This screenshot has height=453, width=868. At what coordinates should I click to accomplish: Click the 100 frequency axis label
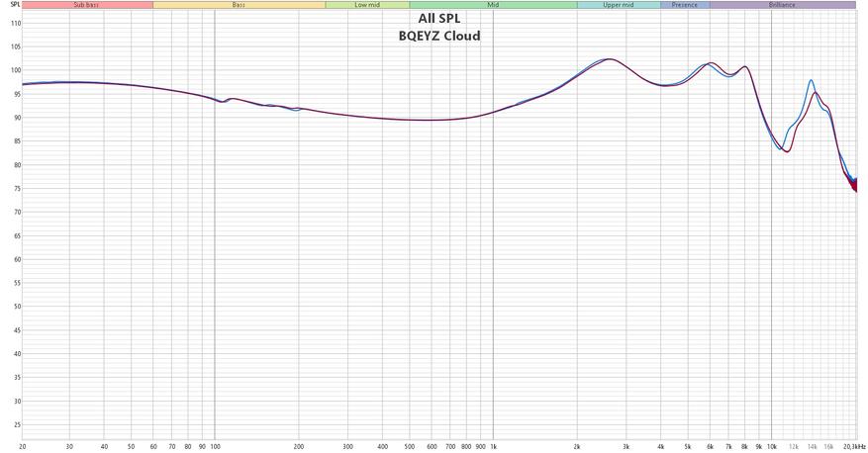(215, 446)
